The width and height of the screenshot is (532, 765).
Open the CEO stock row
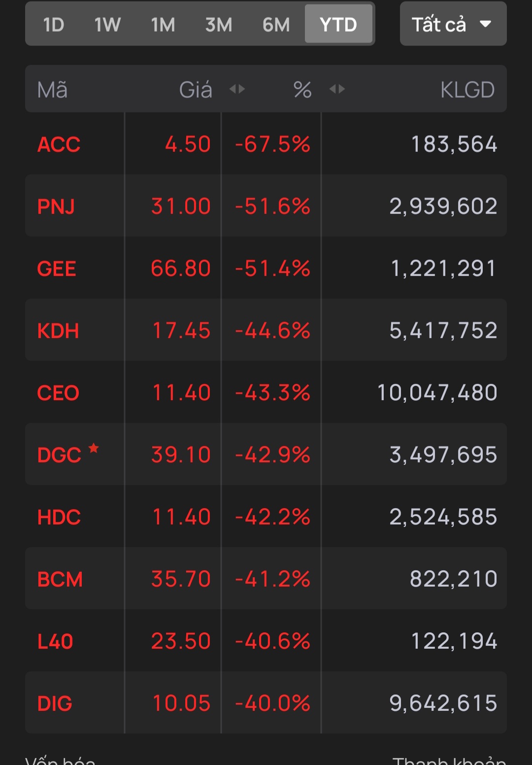266,392
